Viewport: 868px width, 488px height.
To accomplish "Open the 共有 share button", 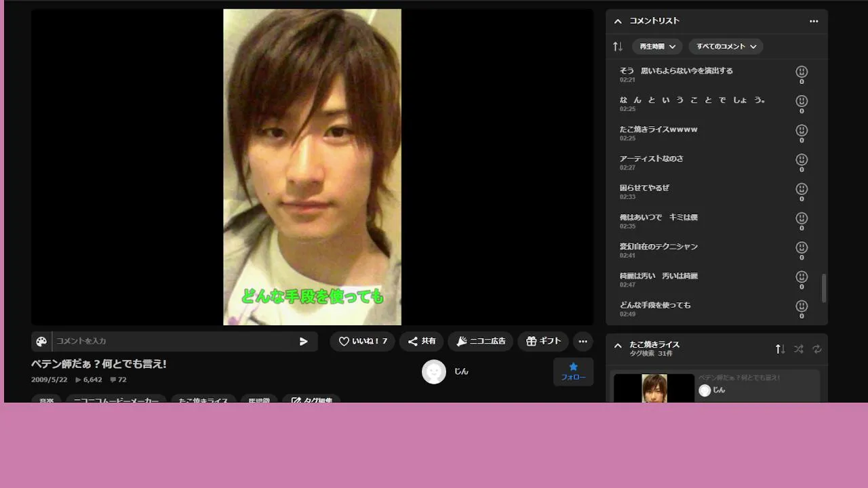I will [x=421, y=341].
